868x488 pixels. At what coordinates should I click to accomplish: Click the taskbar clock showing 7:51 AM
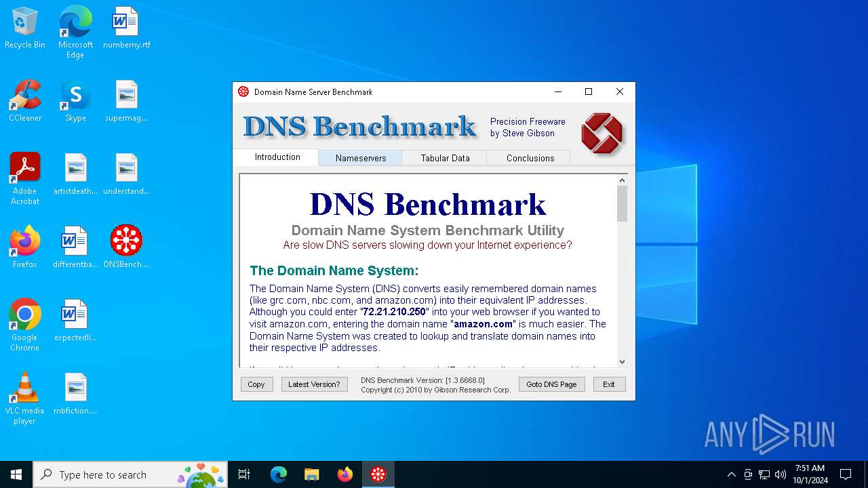(810, 474)
